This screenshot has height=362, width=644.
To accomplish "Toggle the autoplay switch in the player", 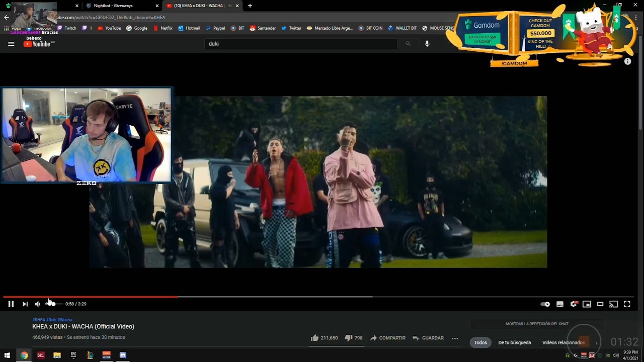I will (545, 304).
